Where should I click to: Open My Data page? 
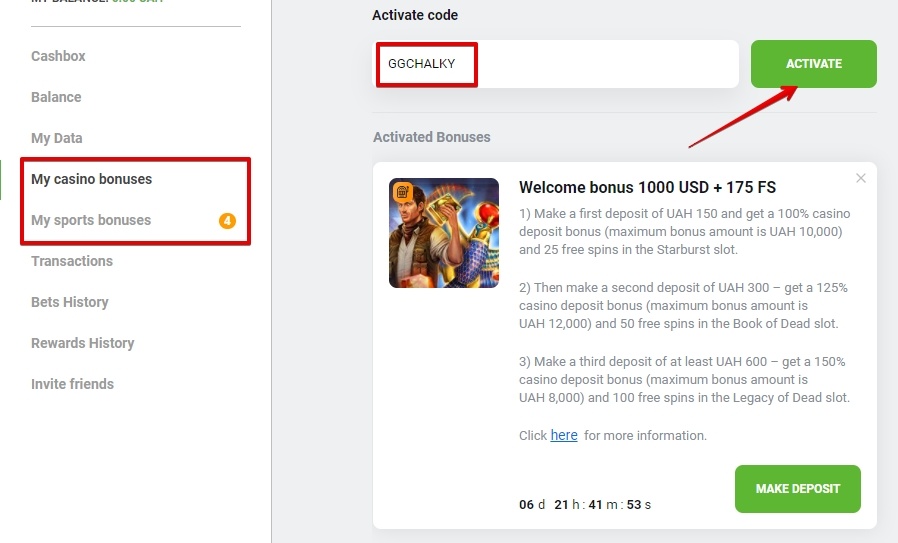point(57,138)
